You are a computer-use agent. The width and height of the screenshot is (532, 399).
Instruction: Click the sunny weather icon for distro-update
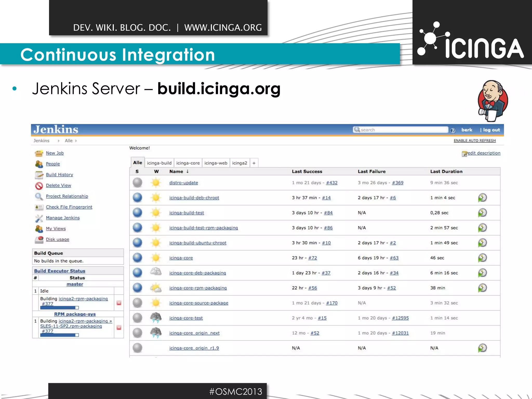coord(156,183)
